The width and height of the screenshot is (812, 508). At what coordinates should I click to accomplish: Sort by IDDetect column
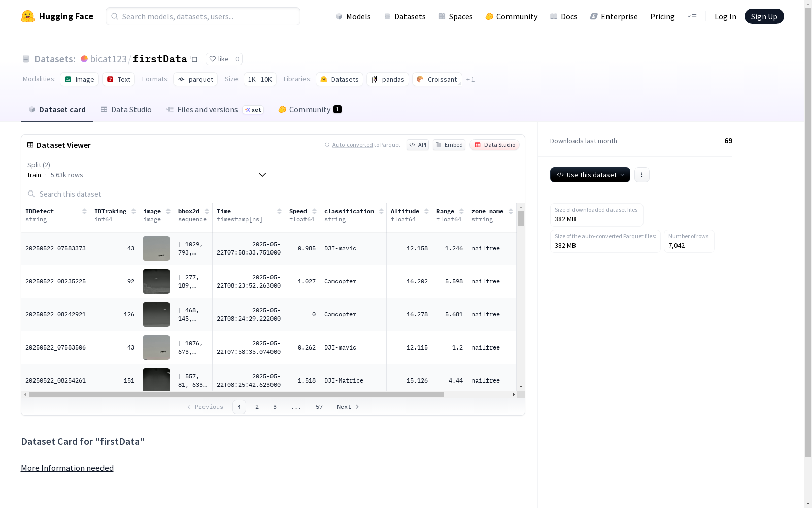pos(84,211)
